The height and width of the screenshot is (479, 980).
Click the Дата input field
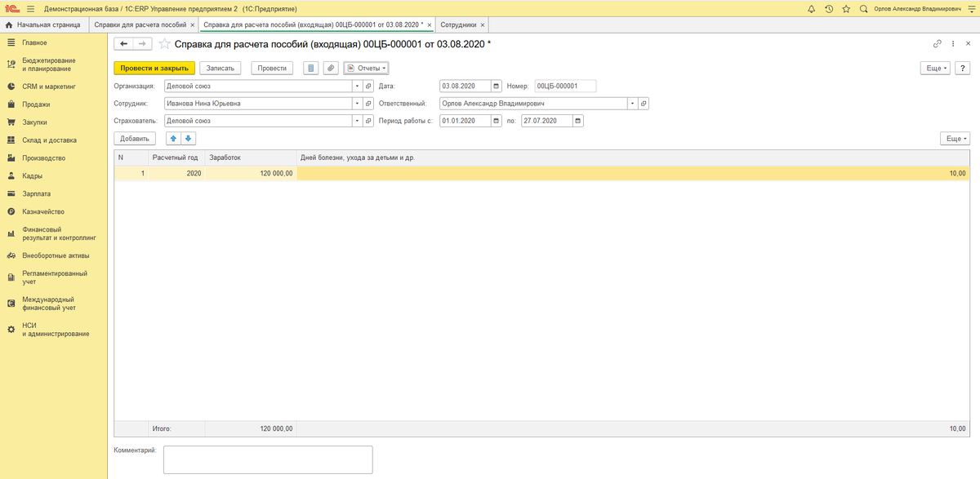pyautogui.click(x=465, y=86)
